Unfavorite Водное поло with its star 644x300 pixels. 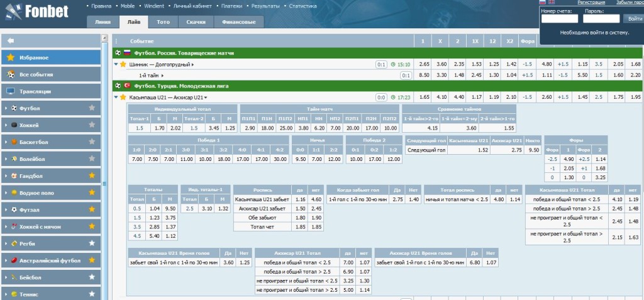(x=92, y=192)
